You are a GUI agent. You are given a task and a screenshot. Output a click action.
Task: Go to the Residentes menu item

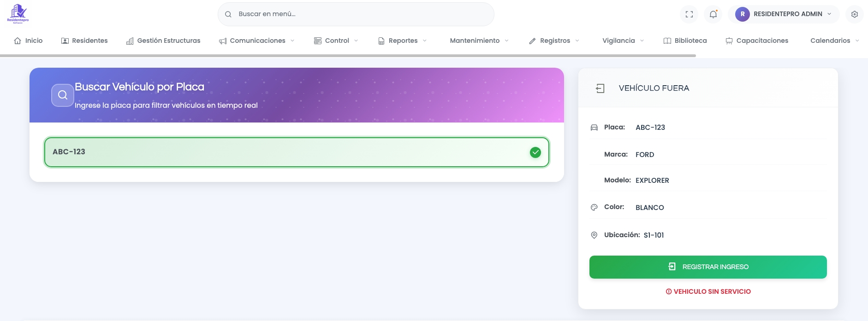pyautogui.click(x=84, y=41)
